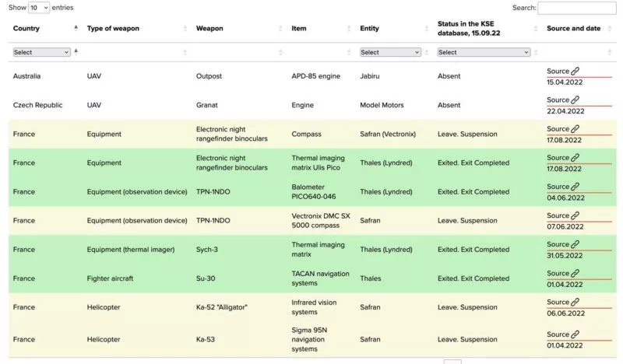Open Source link dated 07.06.2022
Image resolution: width=623 pixels, height=364 pixels.
(x=562, y=215)
